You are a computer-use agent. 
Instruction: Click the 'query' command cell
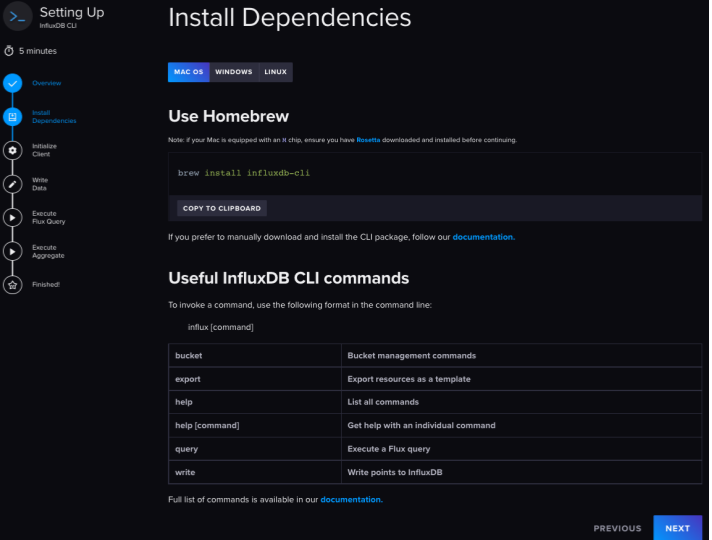pos(255,449)
